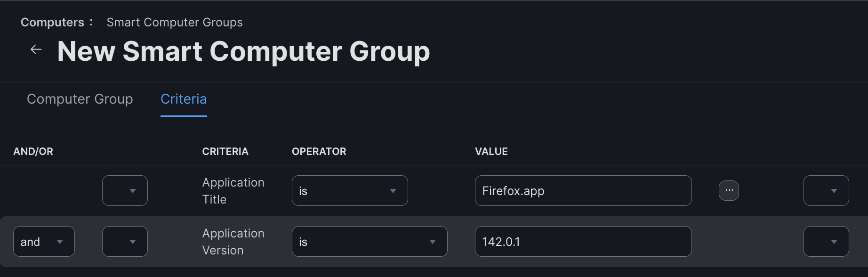Click the New Smart Computer Group heading
The image size is (868, 277).
pyautogui.click(x=243, y=51)
